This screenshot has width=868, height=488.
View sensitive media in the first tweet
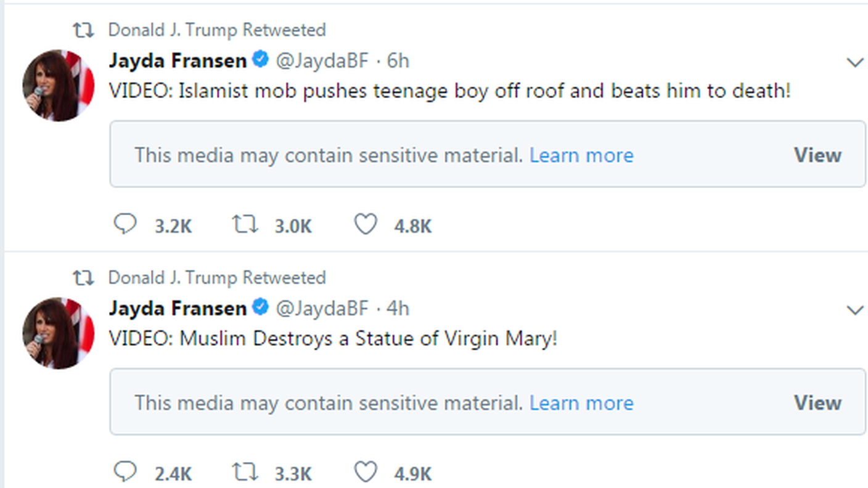tap(817, 155)
